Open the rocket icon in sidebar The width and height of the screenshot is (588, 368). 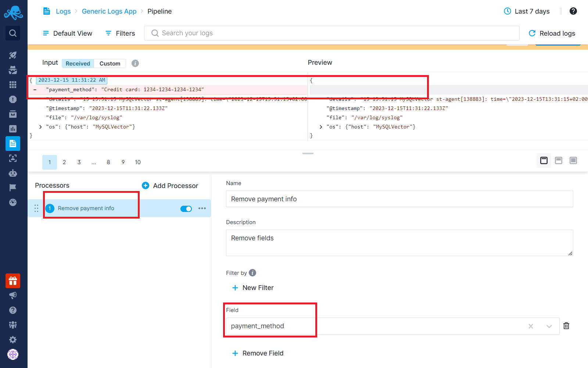pyautogui.click(x=13, y=55)
